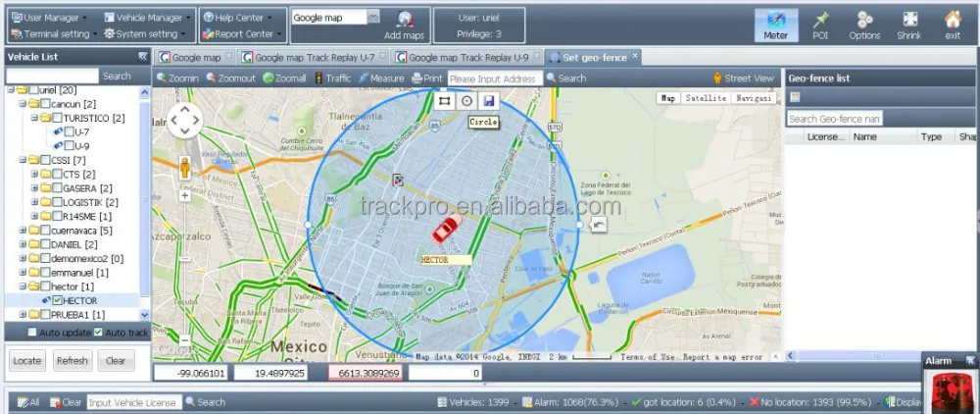Select the circle geo-fence drawing tool
The image size is (980, 414).
coord(466,101)
